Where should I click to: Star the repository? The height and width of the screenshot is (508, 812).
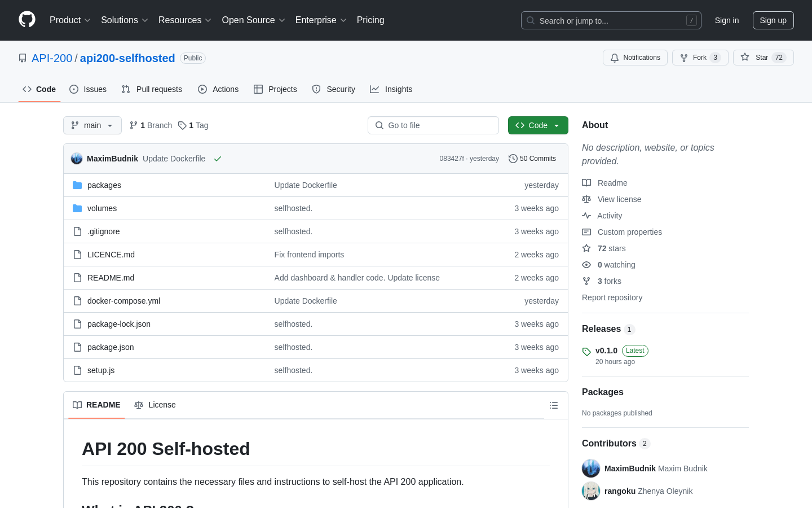[x=763, y=58]
